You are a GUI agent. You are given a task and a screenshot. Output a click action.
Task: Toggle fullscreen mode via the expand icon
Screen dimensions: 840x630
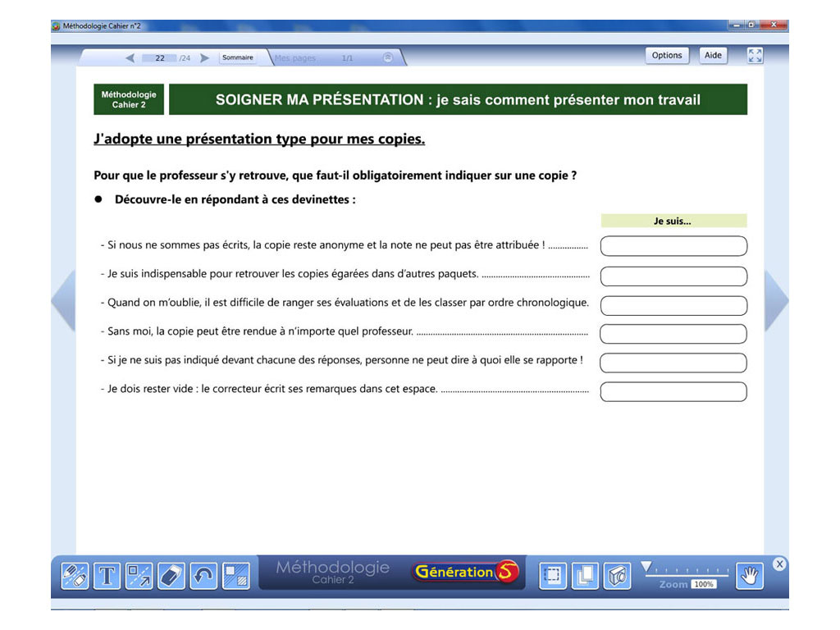click(754, 55)
